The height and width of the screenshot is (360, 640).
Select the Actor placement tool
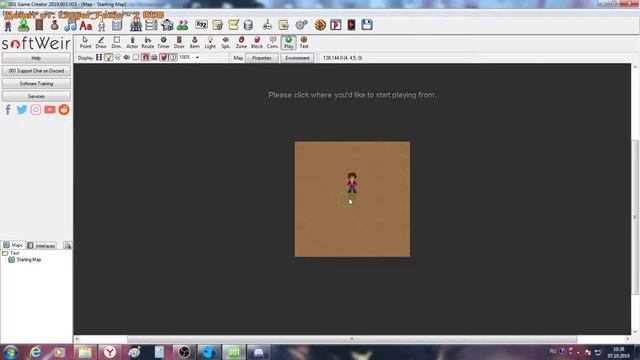(132, 42)
